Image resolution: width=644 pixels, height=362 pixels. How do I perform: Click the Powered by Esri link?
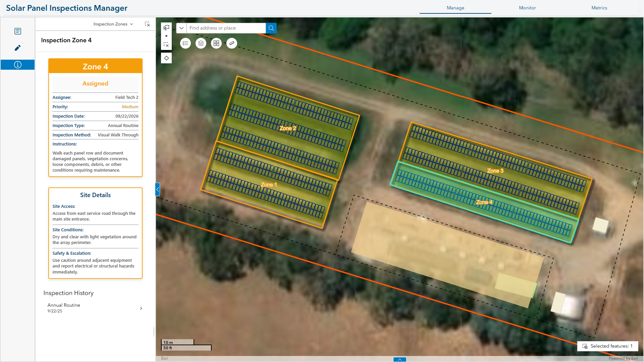(x=623, y=358)
